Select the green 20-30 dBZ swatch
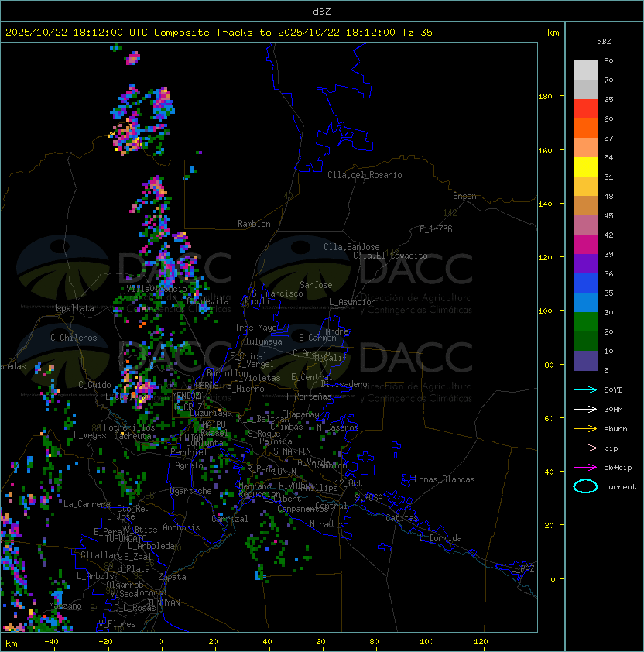 pyautogui.click(x=585, y=322)
